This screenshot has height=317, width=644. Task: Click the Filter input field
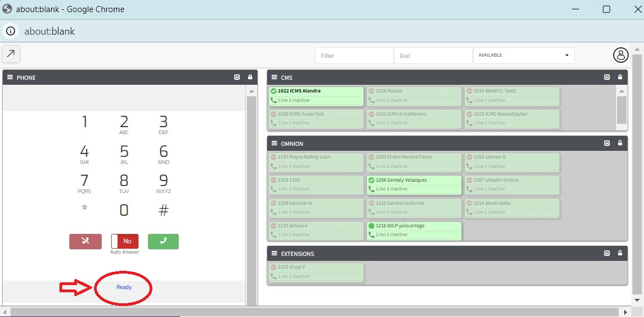coord(354,56)
